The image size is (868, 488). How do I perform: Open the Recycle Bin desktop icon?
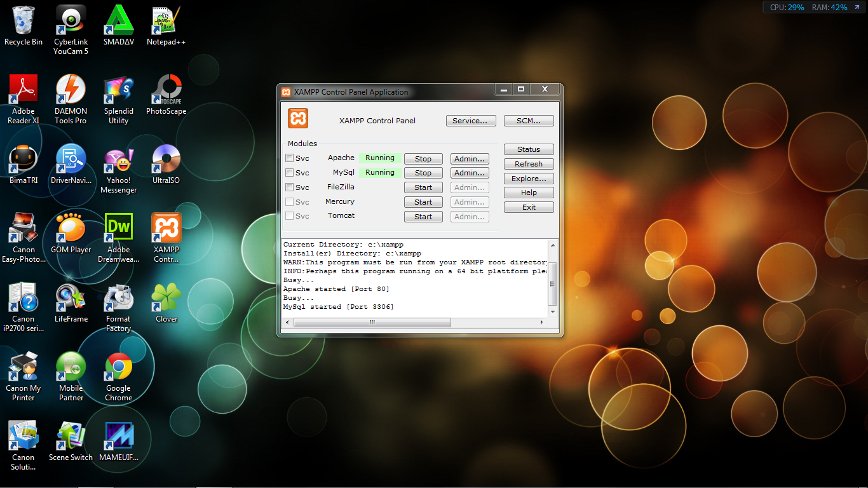click(24, 25)
